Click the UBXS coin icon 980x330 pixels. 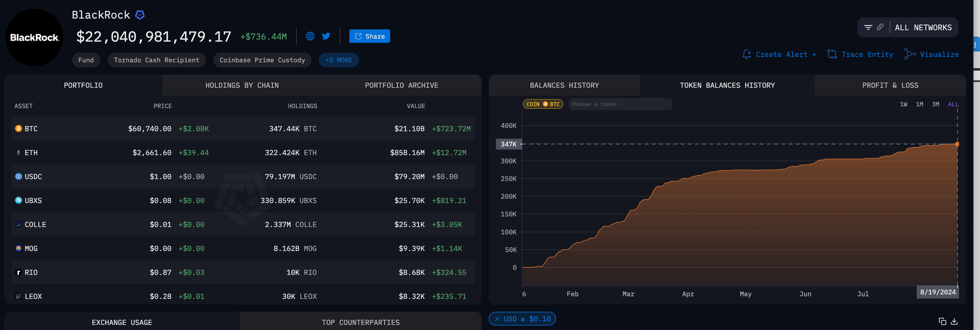(x=18, y=201)
